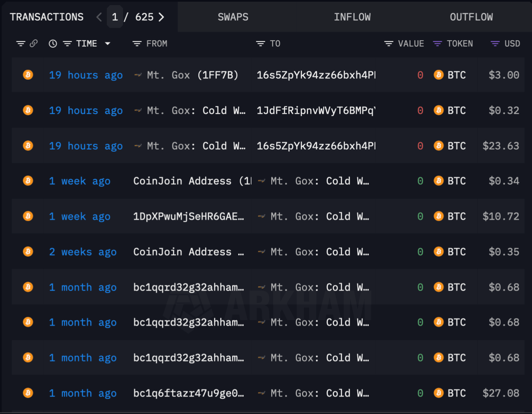Click the Bitcoin chain icon on $0.34 row
The width and height of the screenshot is (532, 414).
[28, 181]
